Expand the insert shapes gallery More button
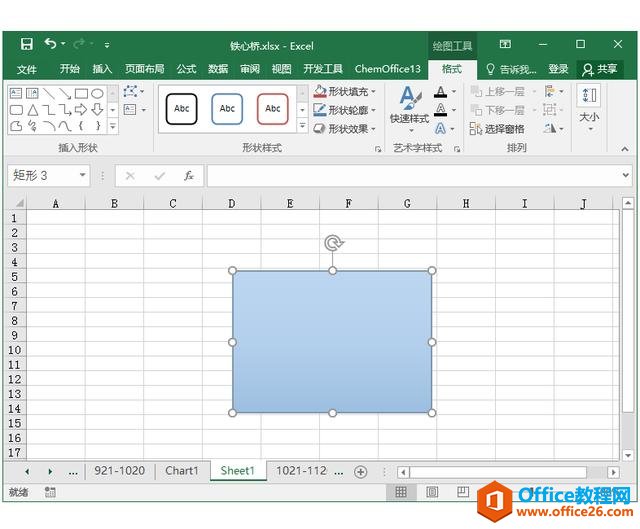640x529 pixels. pos(113,127)
